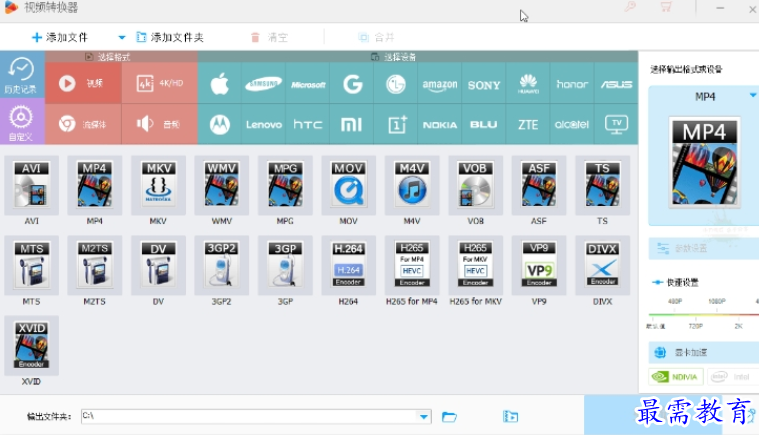
Task: Pick the M2TS format icon
Action: tap(94, 265)
